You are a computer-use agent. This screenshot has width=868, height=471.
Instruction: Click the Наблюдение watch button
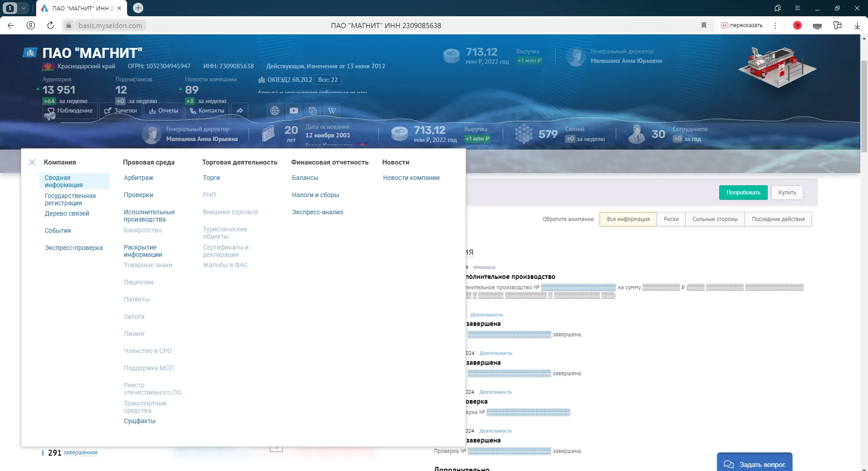point(70,111)
